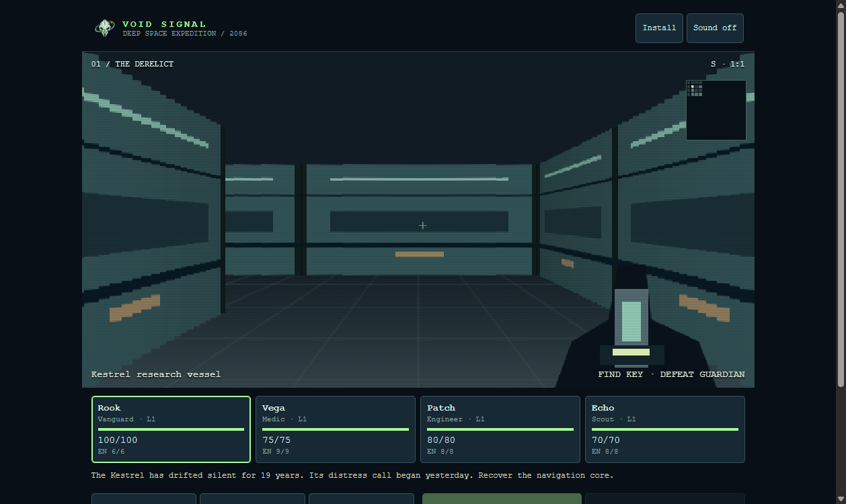Click the Install button
Screen dimensions: 846x504
click(659, 28)
